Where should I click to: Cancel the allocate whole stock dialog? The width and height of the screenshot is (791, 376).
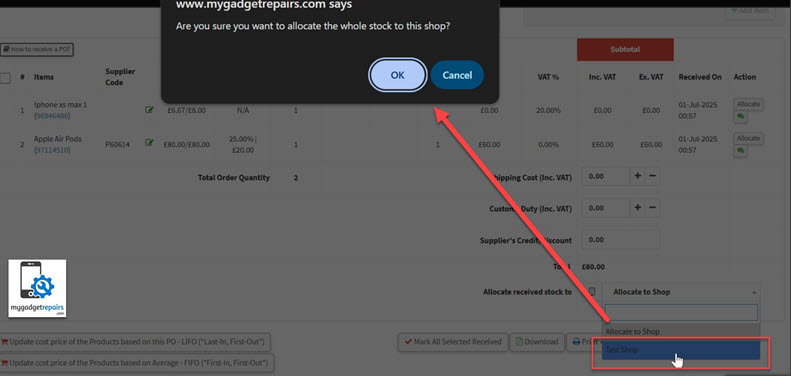(457, 75)
